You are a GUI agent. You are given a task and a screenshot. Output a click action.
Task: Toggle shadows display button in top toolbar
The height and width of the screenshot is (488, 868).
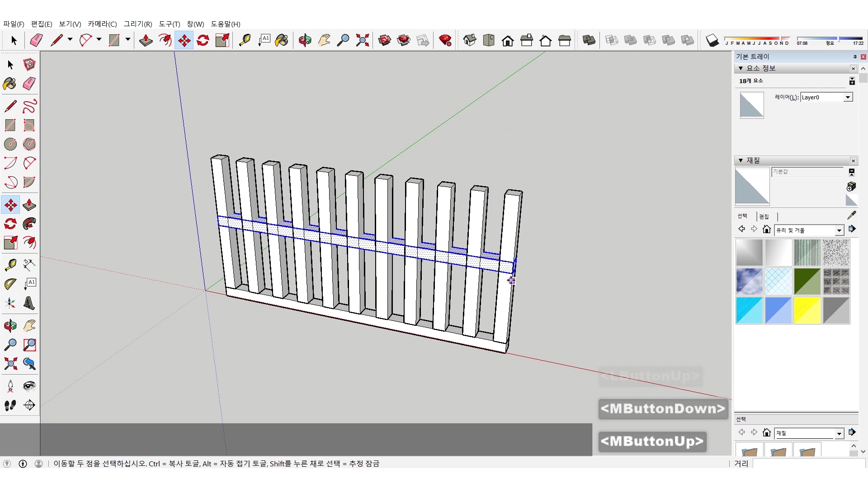click(712, 41)
